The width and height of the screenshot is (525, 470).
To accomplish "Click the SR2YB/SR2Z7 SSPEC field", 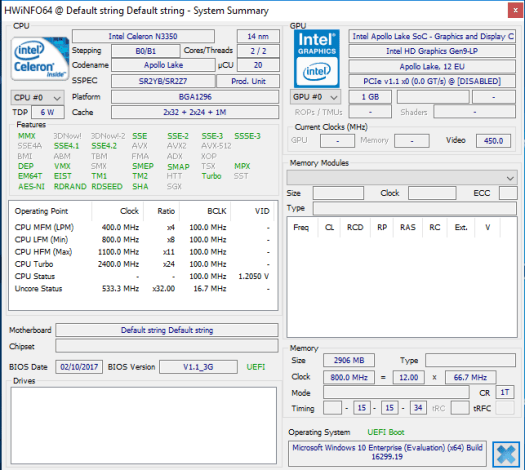I will (x=163, y=81).
